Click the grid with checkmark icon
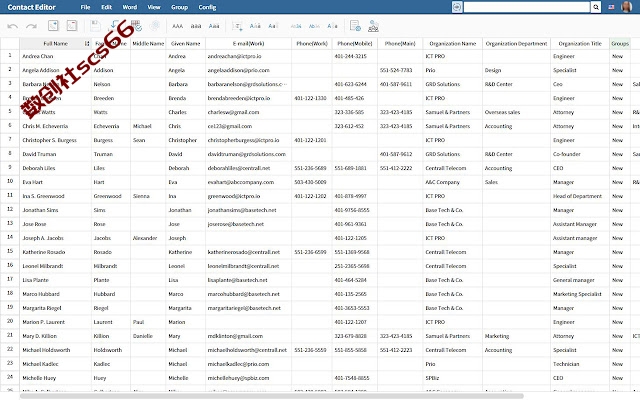The image size is (640, 400). coord(136,26)
